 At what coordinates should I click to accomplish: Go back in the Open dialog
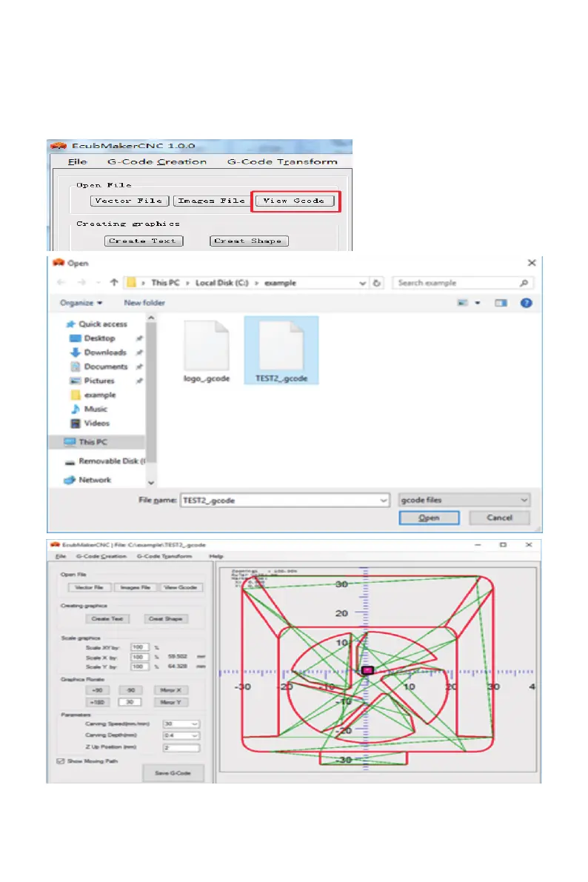[x=62, y=282]
